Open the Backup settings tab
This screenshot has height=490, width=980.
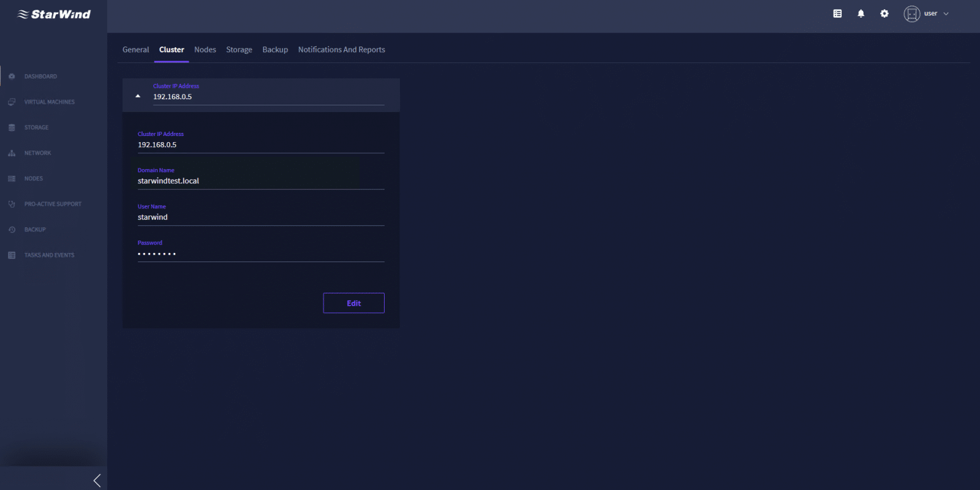(275, 50)
